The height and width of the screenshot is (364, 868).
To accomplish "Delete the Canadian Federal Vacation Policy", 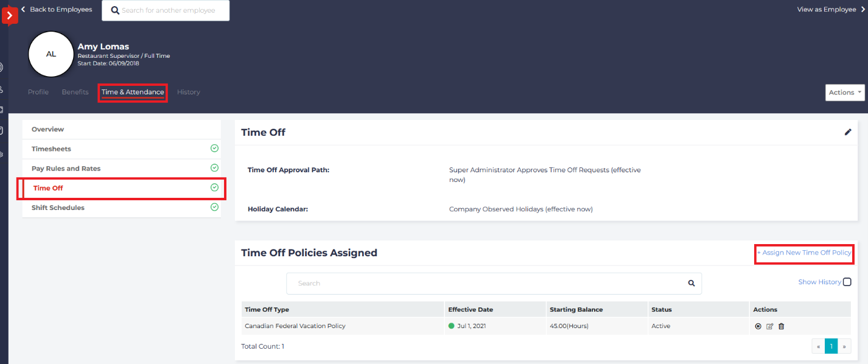I will pyautogui.click(x=782, y=326).
